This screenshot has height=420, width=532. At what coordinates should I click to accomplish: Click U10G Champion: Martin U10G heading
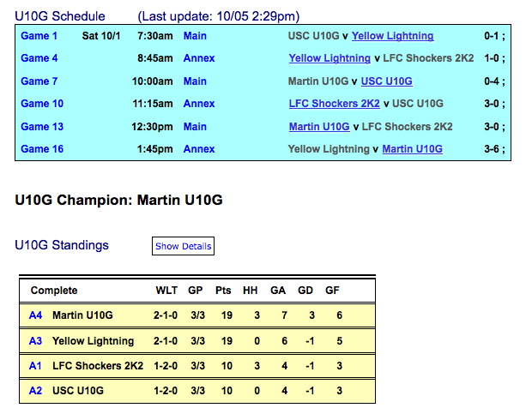tap(118, 200)
